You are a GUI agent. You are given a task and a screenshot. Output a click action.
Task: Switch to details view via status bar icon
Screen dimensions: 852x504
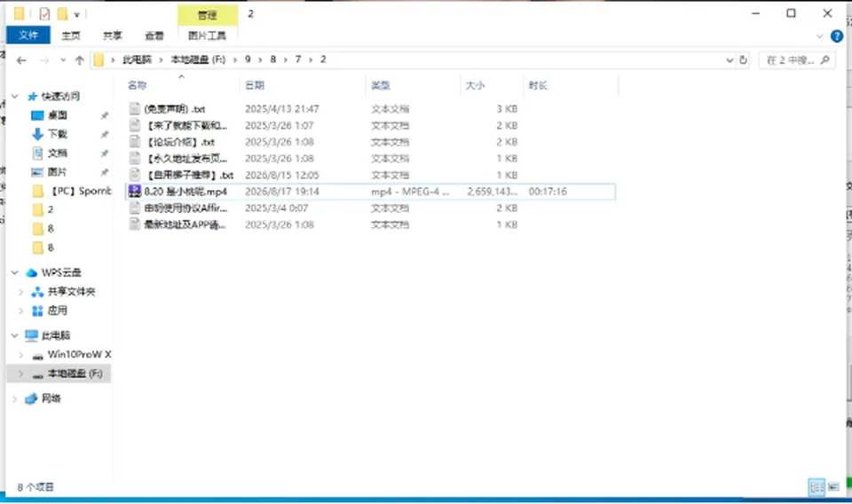[816, 486]
